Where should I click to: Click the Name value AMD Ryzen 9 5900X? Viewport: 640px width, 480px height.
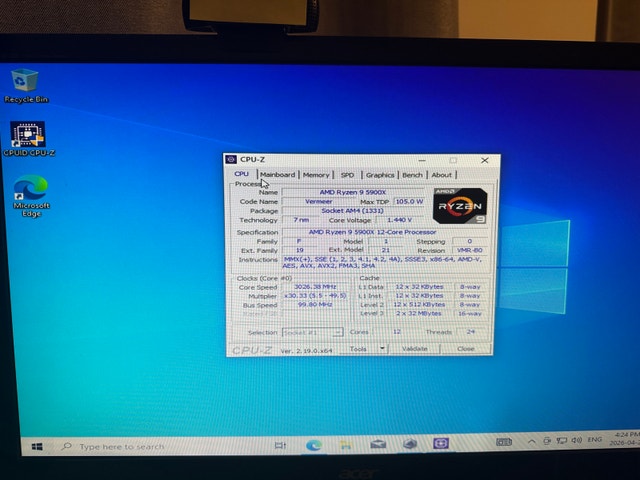point(353,192)
